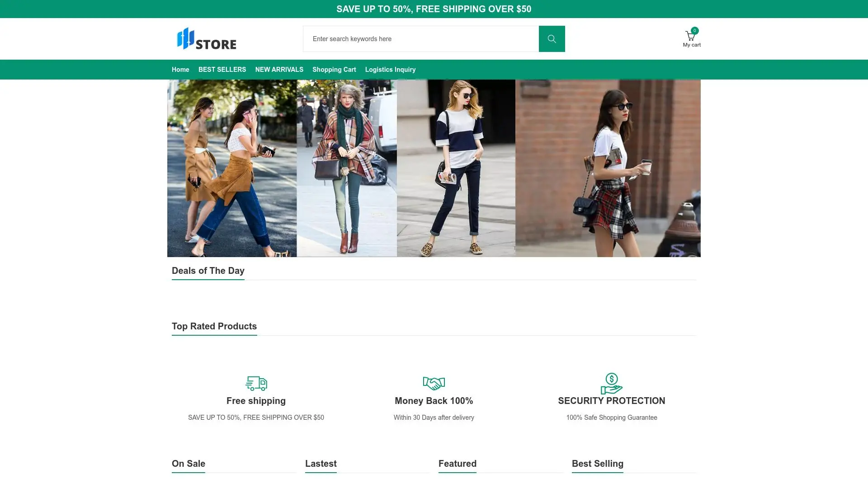Go to BEST SELLERS in navigation

[x=222, y=70]
